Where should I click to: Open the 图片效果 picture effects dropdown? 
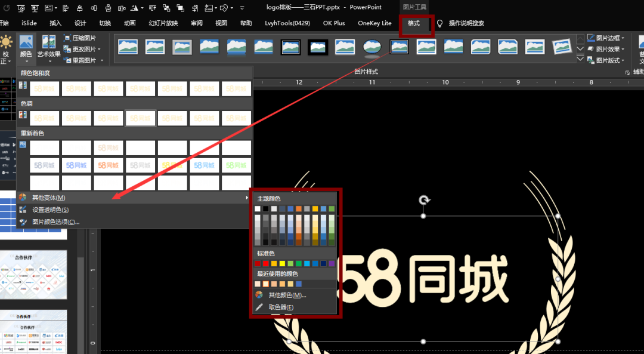606,49
